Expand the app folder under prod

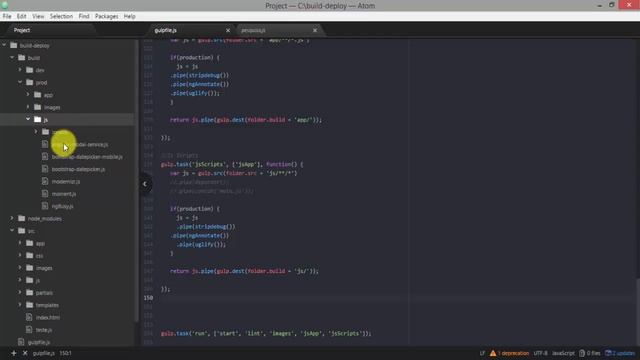coord(28,95)
